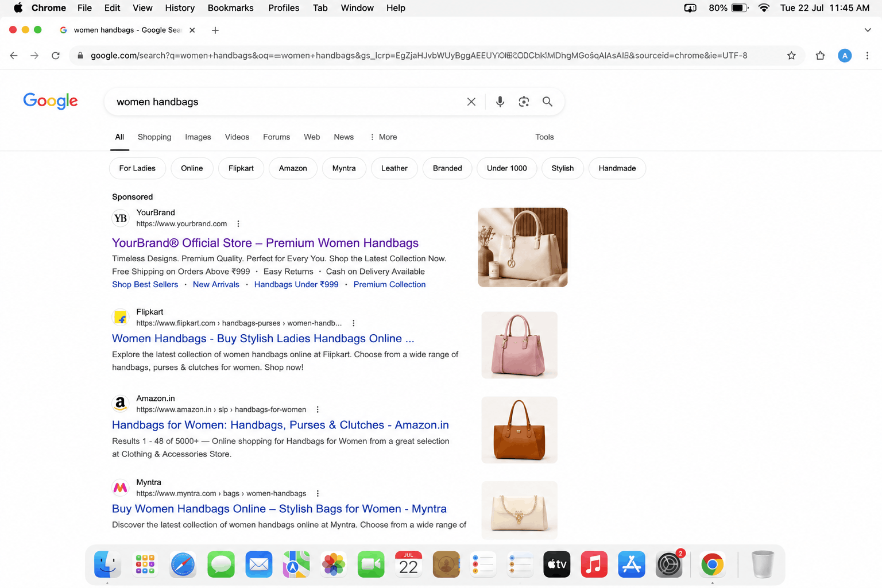This screenshot has height=588, width=882.
Task: Clear the search box with X icon
Action: point(471,102)
